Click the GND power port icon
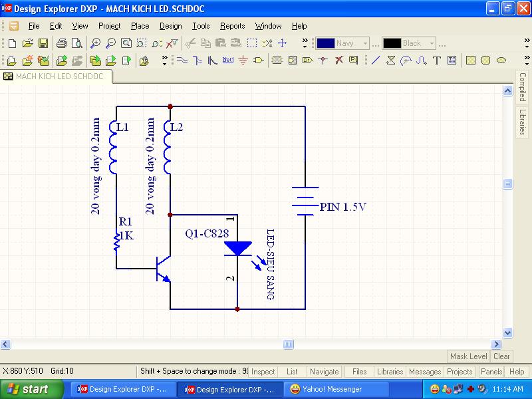This screenshot has height=399, width=532. (x=243, y=61)
